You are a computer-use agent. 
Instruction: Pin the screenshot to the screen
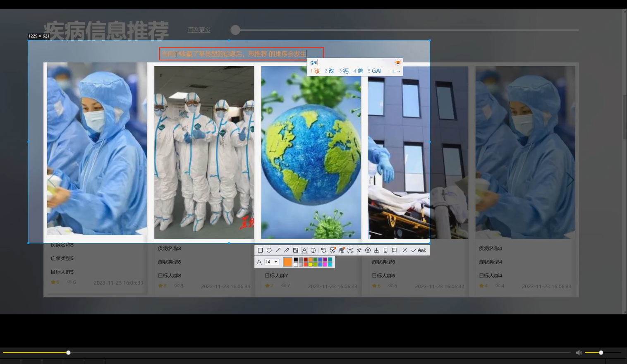[359, 250]
